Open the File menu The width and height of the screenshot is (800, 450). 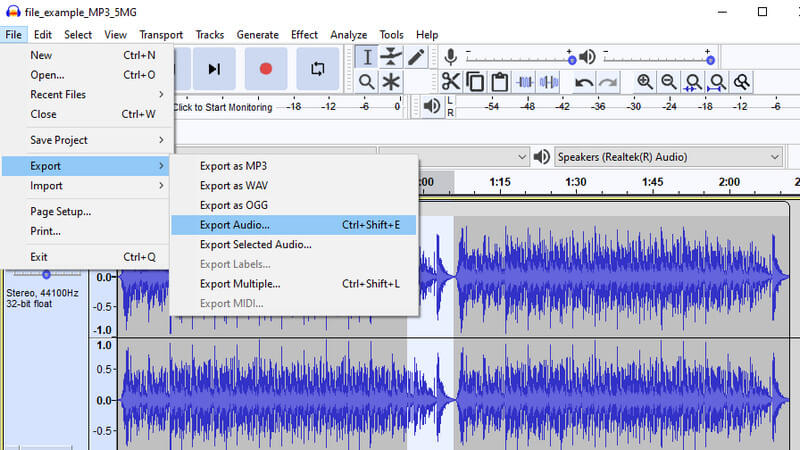pos(14,35)
